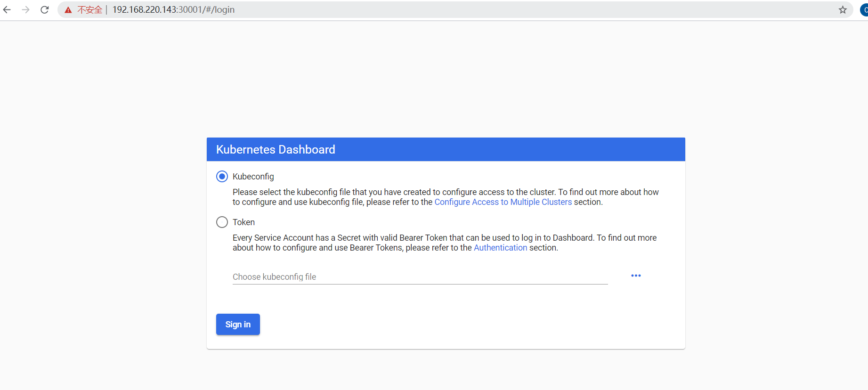Browse for kubeconfig file via three-dots icon
This screenshot has height=390, width=868.
(x=636, y=276)
